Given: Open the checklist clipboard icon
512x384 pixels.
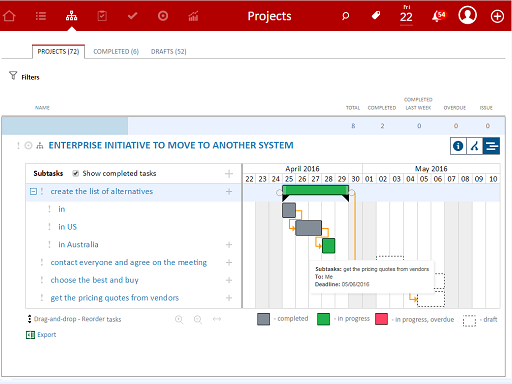Looking at the screenshot, I should 102,16.
